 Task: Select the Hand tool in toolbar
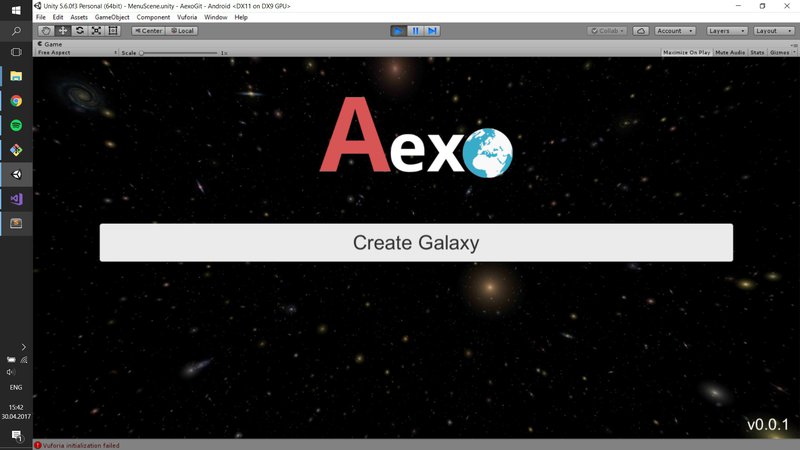click(46, 31)
